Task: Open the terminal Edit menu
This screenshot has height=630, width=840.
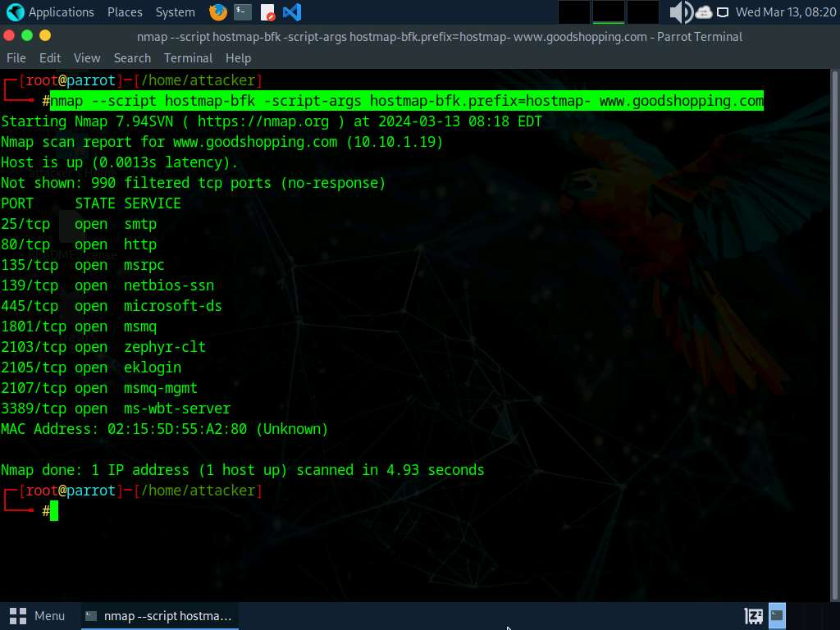Action: click(x=50, y=58)
